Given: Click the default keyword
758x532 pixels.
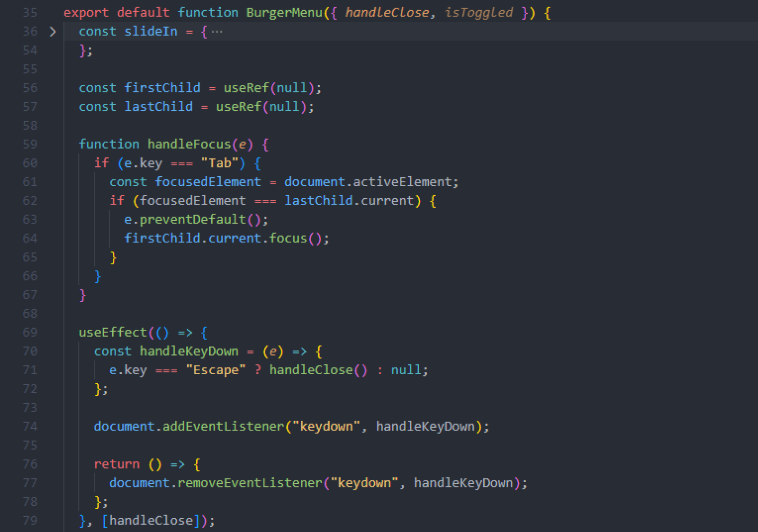Looking at the screenshot, I should pos(144,13).
